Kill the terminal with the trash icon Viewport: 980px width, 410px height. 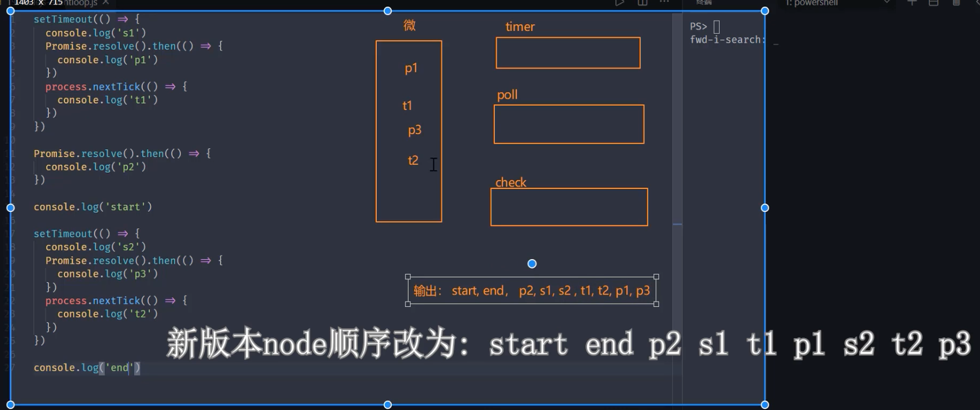[956, 3]
